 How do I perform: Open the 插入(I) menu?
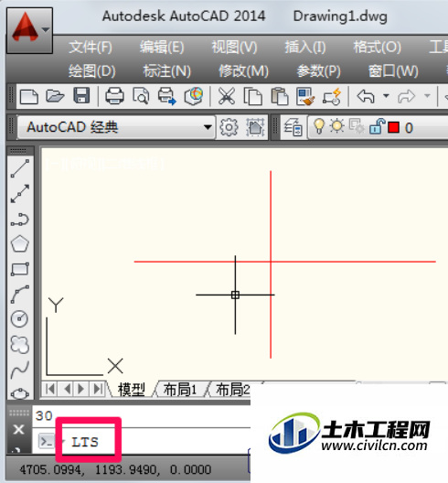(x=305, y=48)
